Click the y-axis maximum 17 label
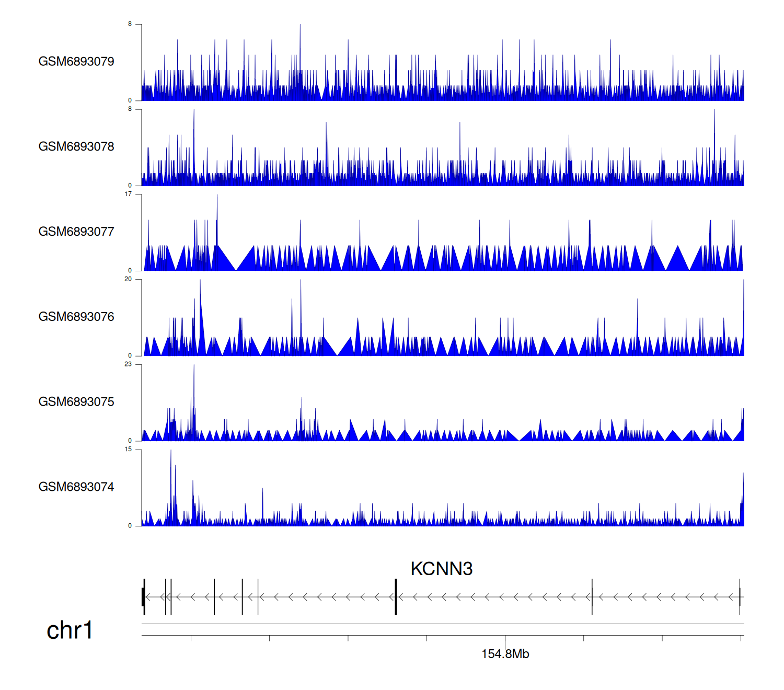 (128, 194)
